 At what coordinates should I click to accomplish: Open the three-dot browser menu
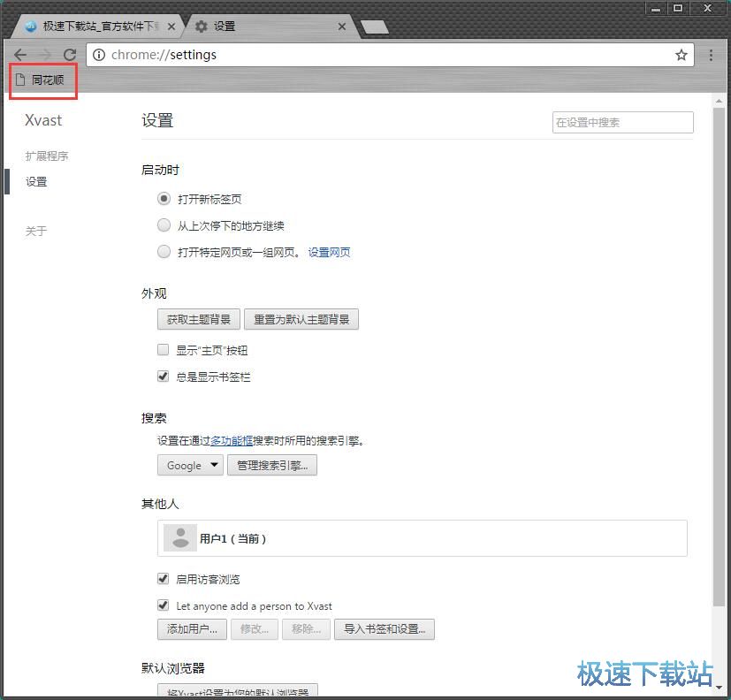(711, 55)
